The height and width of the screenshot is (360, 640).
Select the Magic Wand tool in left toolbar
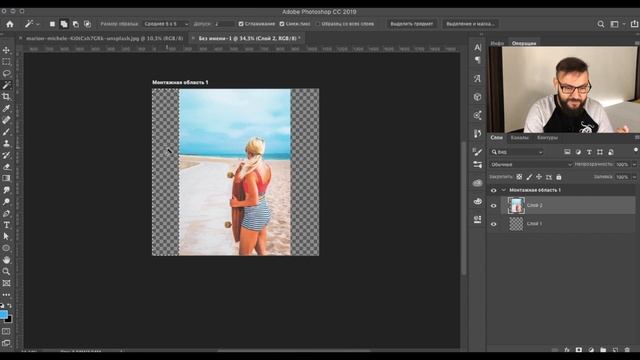[6, 85]
